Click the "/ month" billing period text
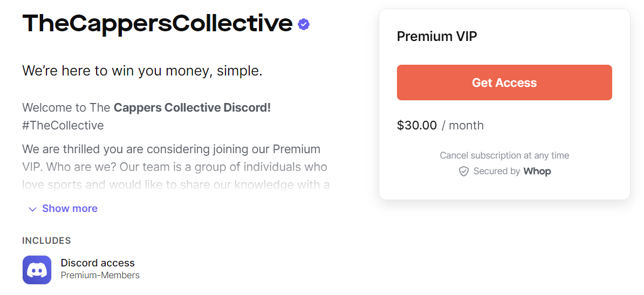Viewport: 644px width, 295px height. pyautogui.click(x=463, y=126)
